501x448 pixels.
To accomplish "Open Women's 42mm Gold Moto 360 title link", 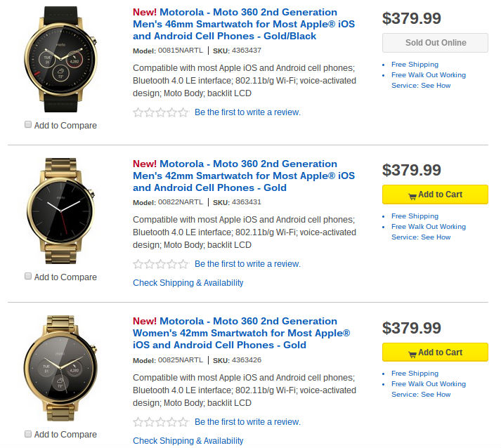I will [x=241, y=333].
